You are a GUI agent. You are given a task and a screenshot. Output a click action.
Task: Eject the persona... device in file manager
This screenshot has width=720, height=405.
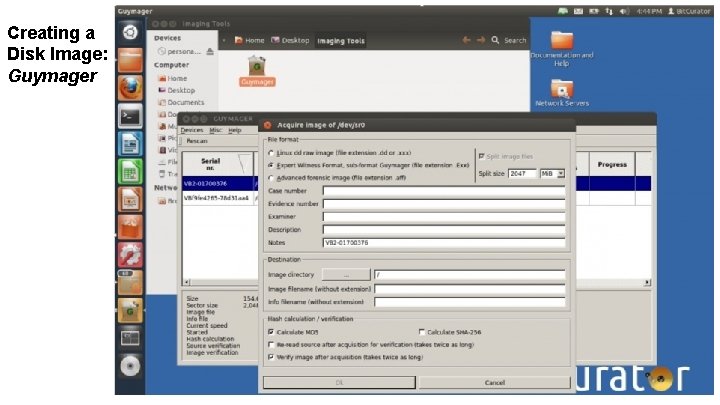click(x=210, y=51)
